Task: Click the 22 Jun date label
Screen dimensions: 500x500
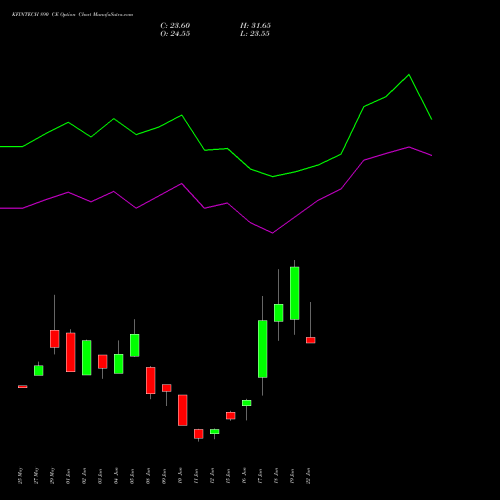Action: click(x=309, y=476)
